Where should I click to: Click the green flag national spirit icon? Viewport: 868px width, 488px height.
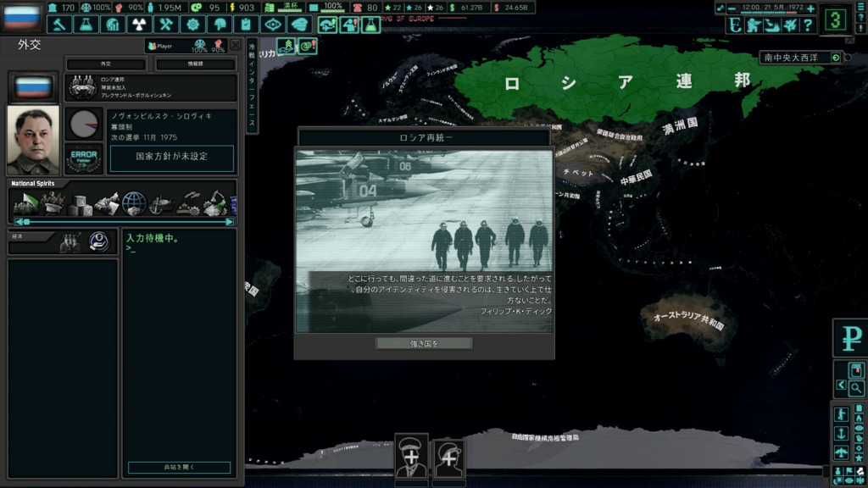[25, 203]
